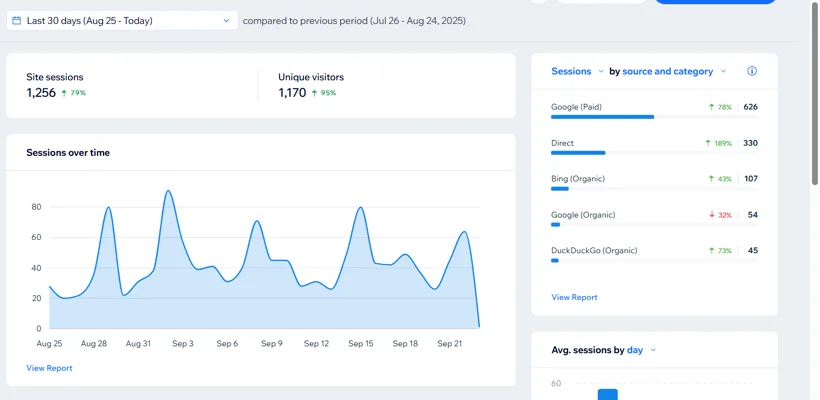The image size is (820, 400).
Task: Open View Report under sessions by source
Action: click(574, 297)
